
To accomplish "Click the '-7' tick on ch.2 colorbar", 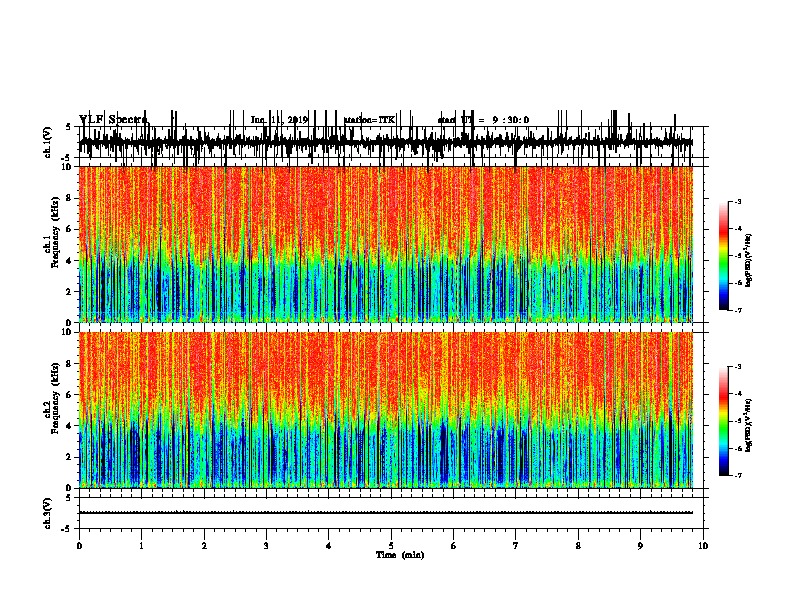I will point(738,476).
